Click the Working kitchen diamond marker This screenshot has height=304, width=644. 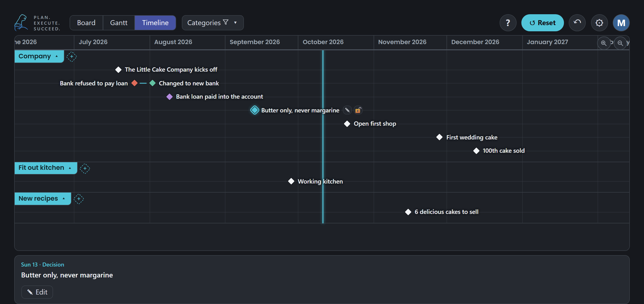click(x=291, y=181)
